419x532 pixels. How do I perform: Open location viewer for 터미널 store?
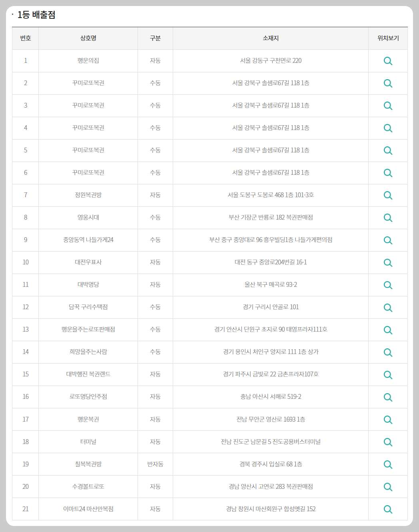coord(387,442)
